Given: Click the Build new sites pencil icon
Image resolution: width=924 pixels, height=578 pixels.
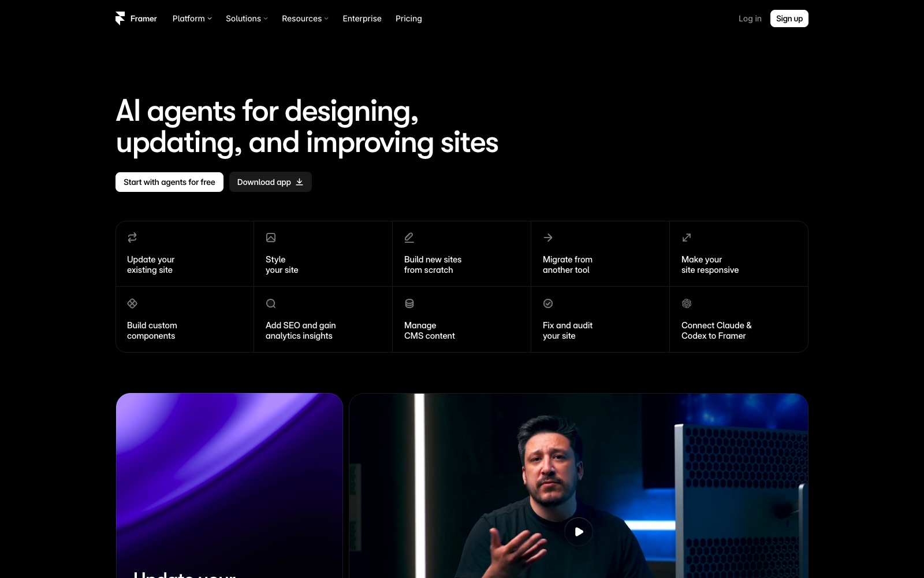Looking at the screenshot, I should pos(409,238).
